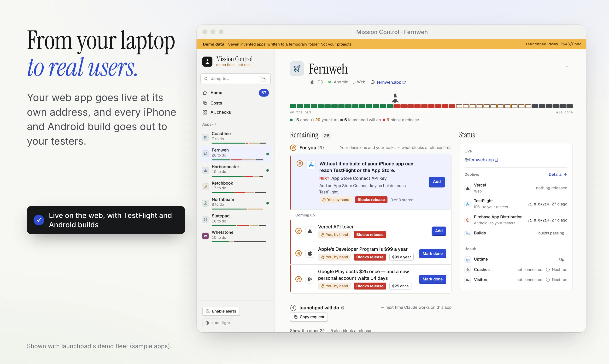Click the Northbeam compass icon in sidebar
The height and width of the screenshot is (364, 609).
205,203
